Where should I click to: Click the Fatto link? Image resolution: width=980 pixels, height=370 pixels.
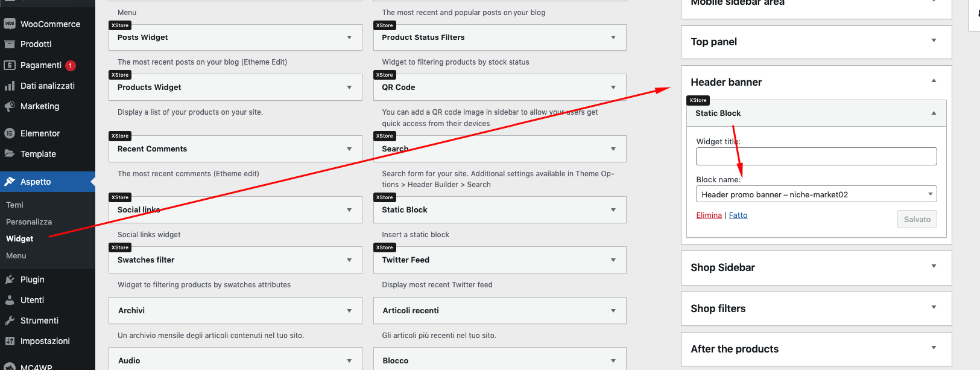(x=738, y=215)
